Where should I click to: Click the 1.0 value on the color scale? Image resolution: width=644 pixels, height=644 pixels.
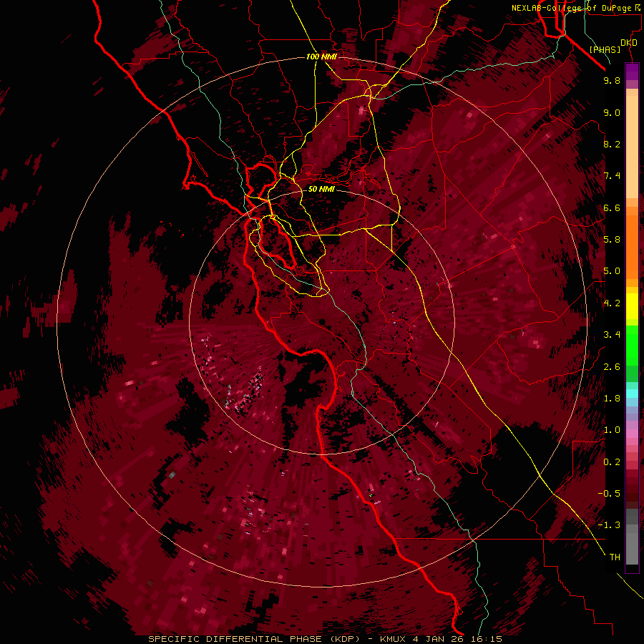612,430
